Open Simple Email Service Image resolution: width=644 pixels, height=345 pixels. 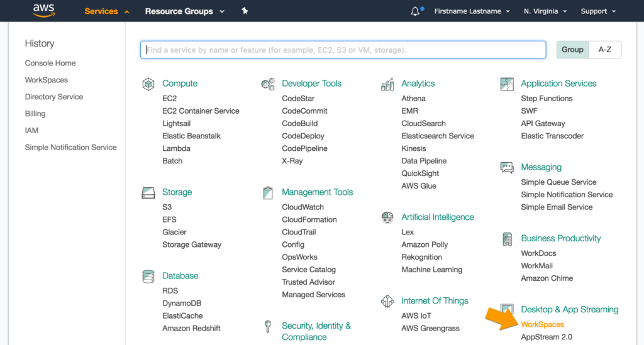pos(557,207)
